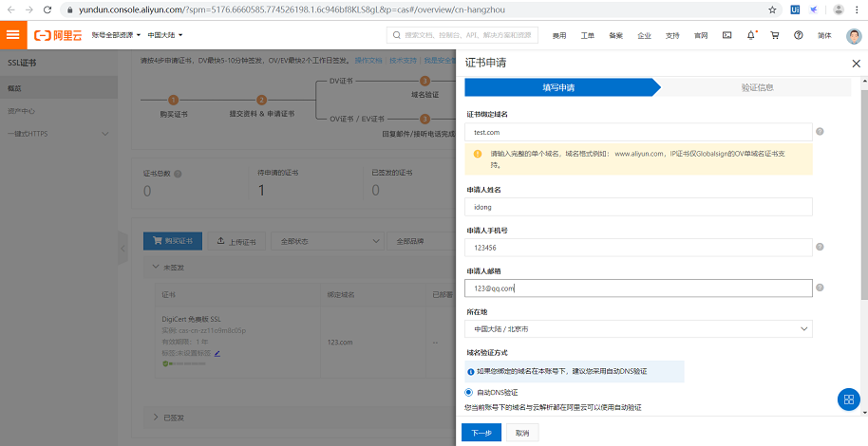Screen dimensions: 868x446
Task: Open the 所在地 location dropdown
Action: (639, 328)
